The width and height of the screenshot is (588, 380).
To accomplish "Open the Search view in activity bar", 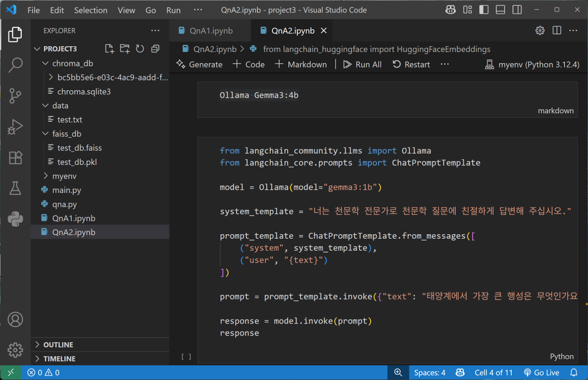I will (x=15, y=65).
